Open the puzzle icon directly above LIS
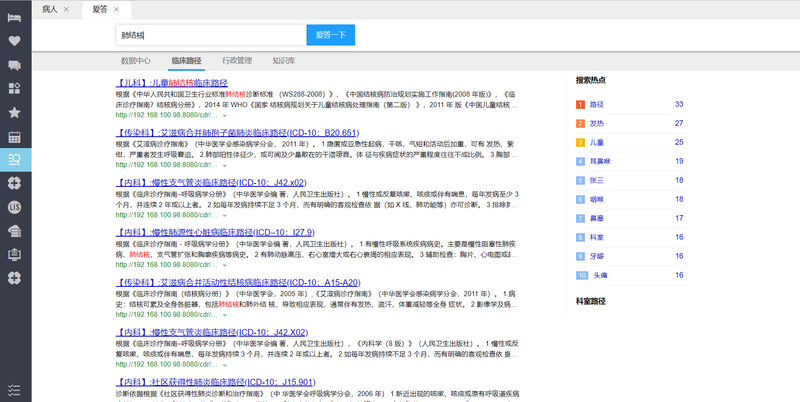The width and height of the screenshot is (800, 402). pos(14,183)
